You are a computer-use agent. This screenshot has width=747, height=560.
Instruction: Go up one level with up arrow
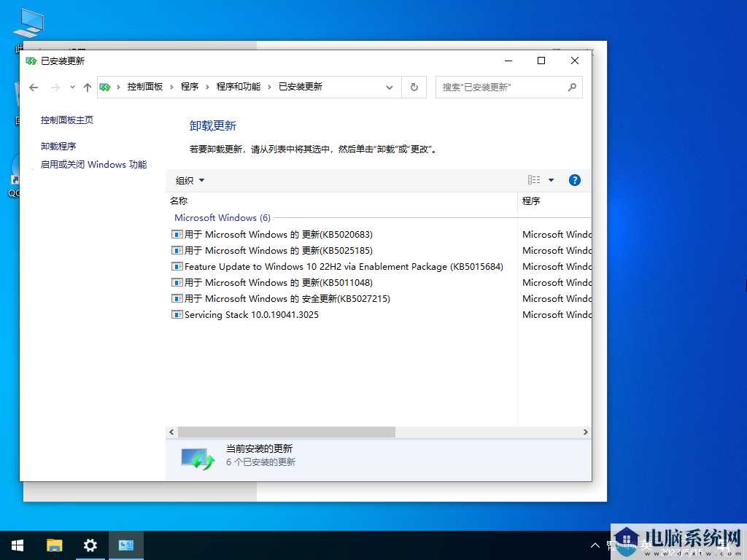point(88,87)
